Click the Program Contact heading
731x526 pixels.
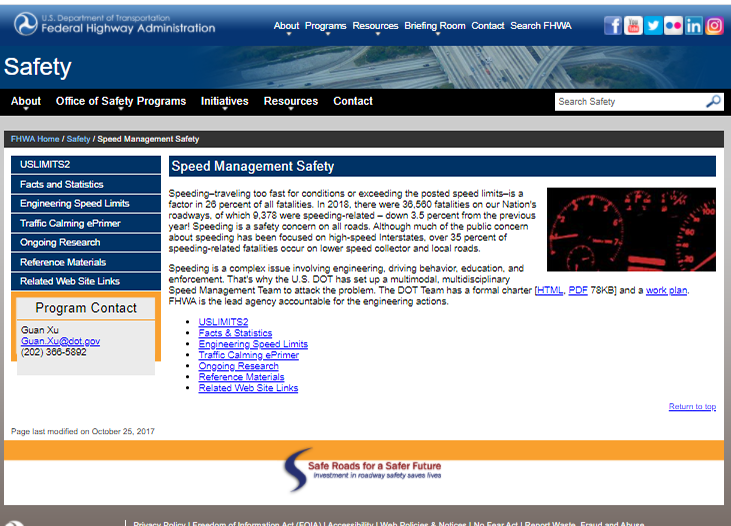click(86, 308)
